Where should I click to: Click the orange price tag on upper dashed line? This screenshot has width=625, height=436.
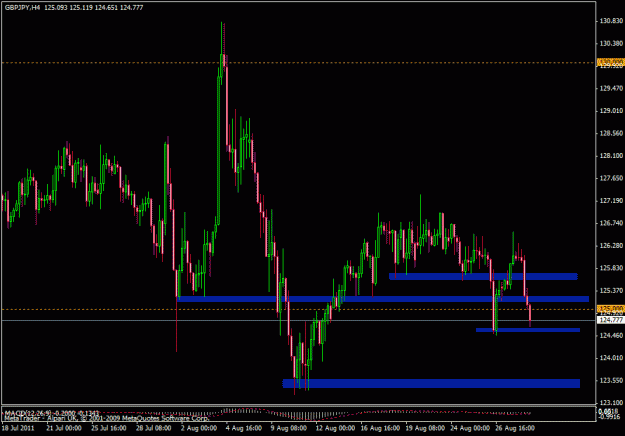610,62
